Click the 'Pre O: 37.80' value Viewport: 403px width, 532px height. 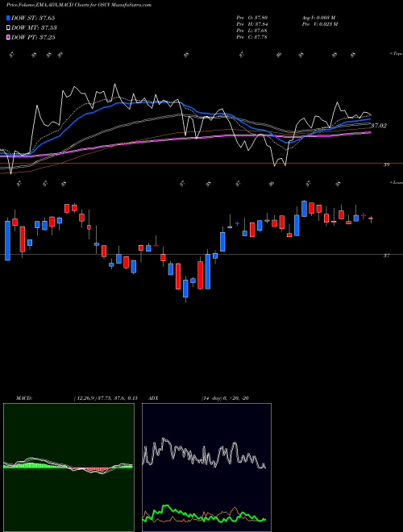(x=252, y=18)
